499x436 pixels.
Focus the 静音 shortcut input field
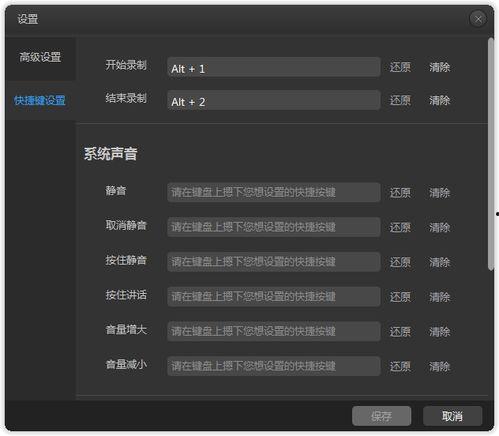point(274,192)
